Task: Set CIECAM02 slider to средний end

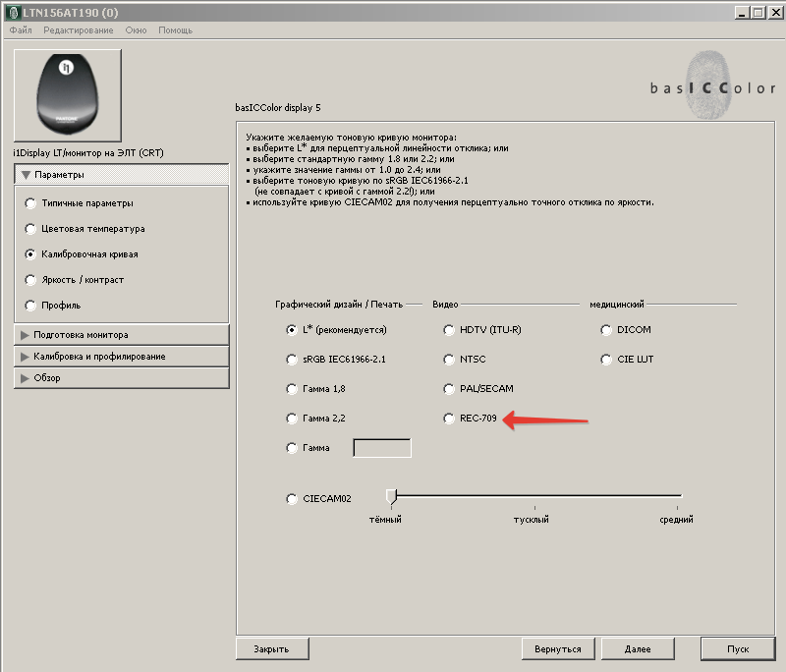Action: [679, 496]
